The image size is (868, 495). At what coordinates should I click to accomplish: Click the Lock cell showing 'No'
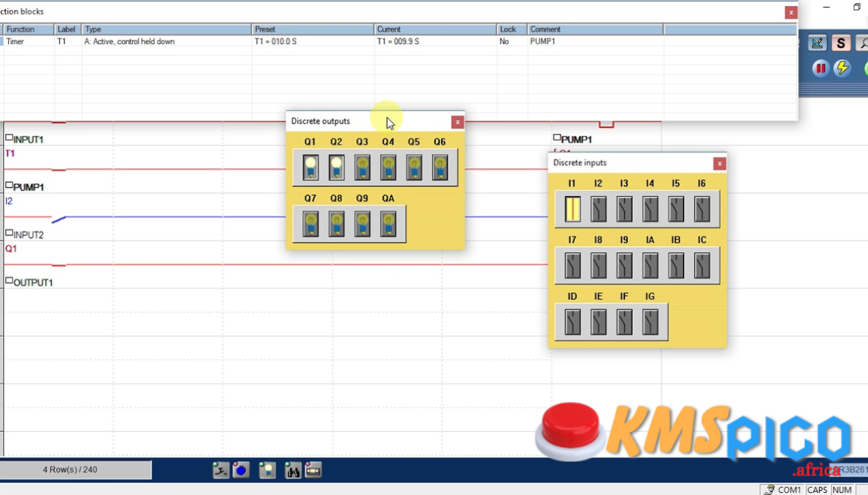point(504,41)
